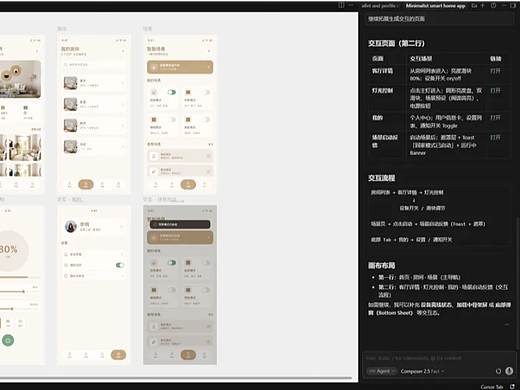The height and width of the screenshot is (390, 520).
Task: Click the tan banner card on scenes screen
Action: point(180,67)
